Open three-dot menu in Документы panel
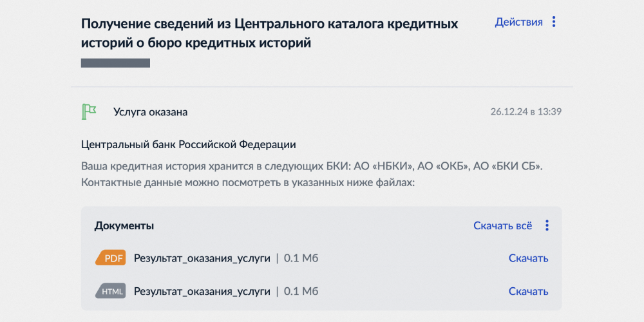The height and width of the screenshot is (322, 644). [547, 225]
